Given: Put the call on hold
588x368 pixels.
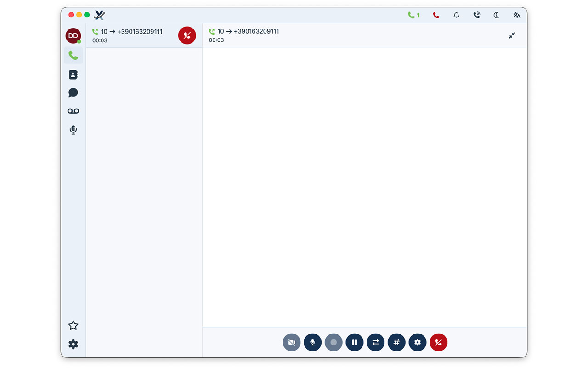Looking at the screenshot, I should coord(355,342).
